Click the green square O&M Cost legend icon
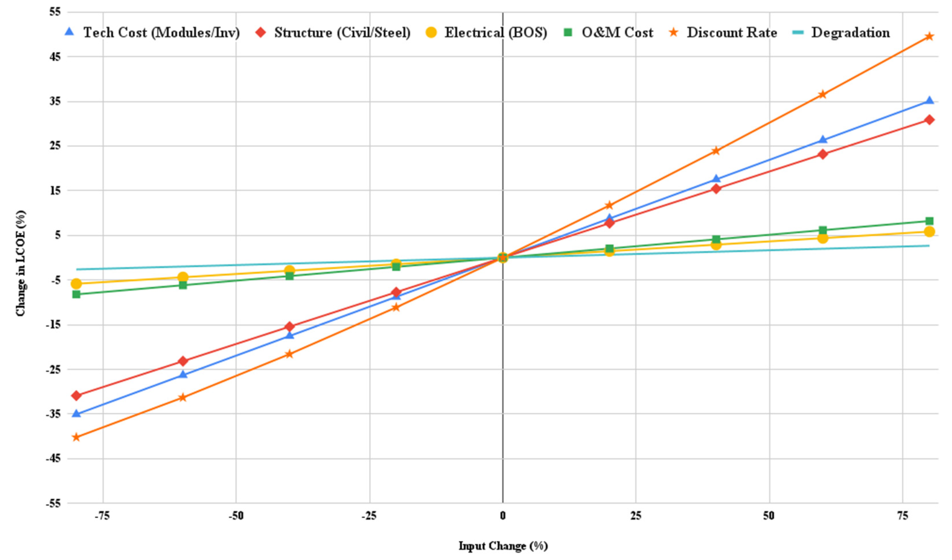 568,32
